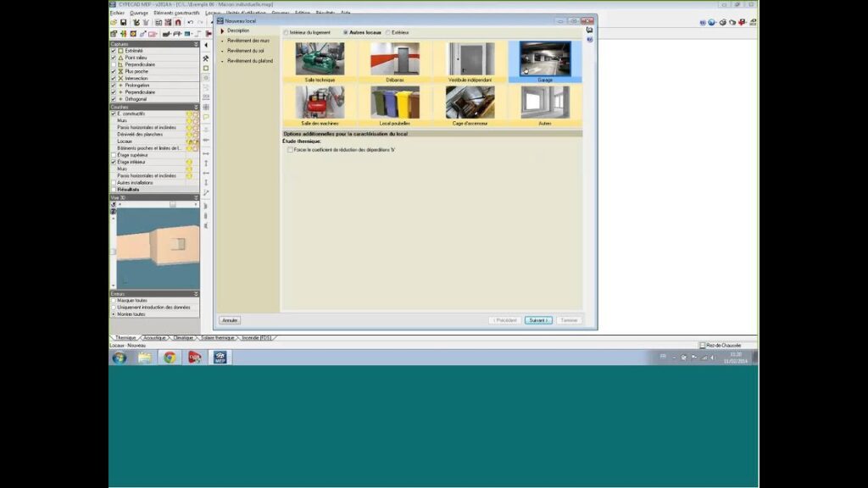The height and width of the screenshot is (488, 868).
Task: Select the 'Masquer toutes' errors option
Action: (114, 300)
